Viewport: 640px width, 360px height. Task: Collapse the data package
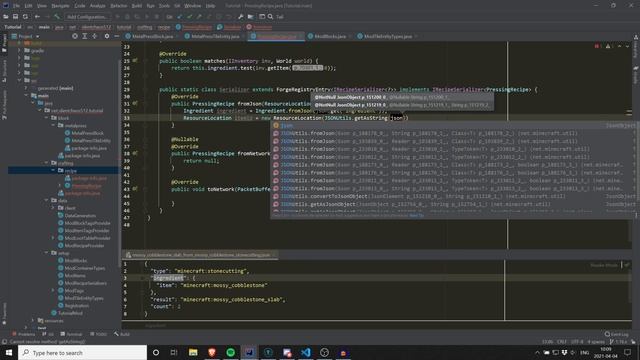pos(47,200)
